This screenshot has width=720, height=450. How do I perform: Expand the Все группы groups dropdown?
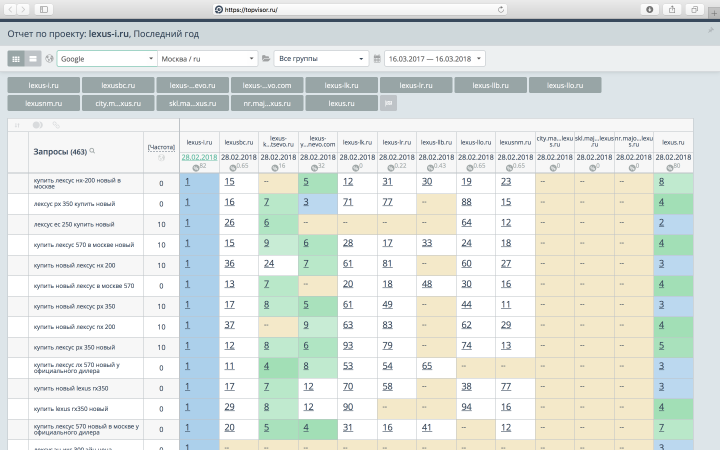coord(321,59)
